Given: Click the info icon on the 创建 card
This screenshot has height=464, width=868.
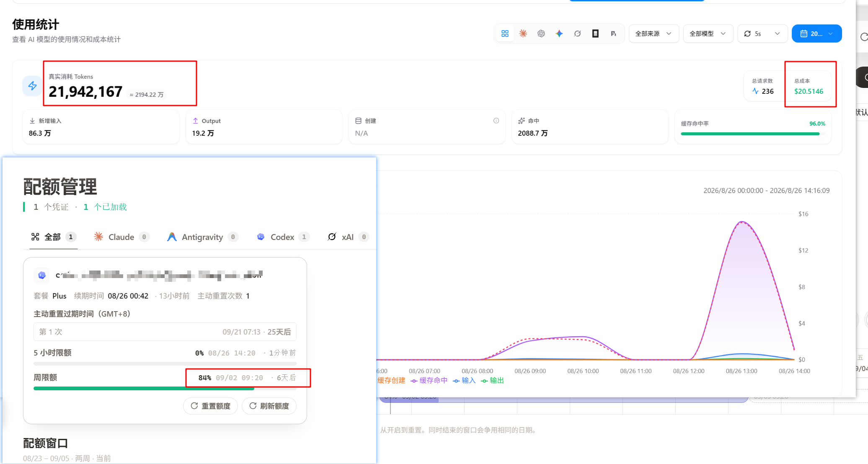Looking at the screenshot, I should click(x=496, y=121).
